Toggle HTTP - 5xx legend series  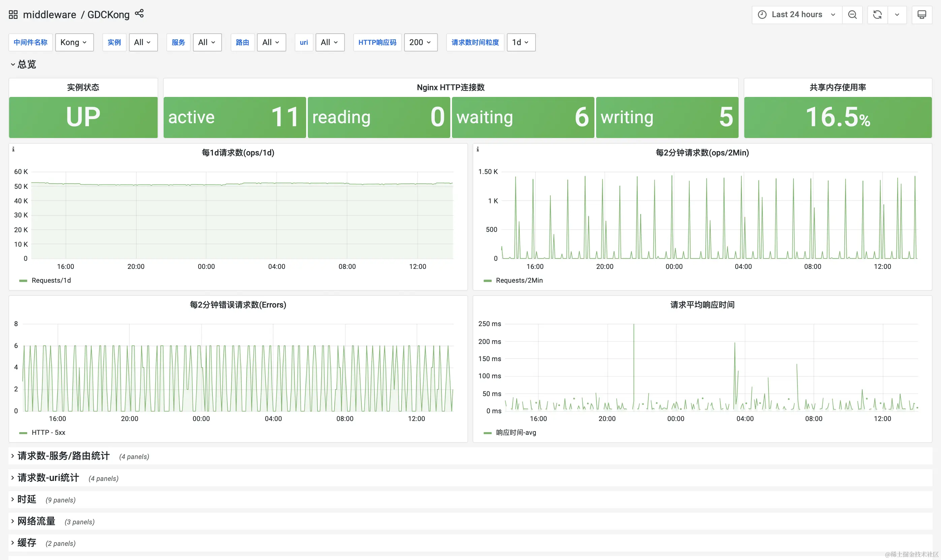point(48,432)
